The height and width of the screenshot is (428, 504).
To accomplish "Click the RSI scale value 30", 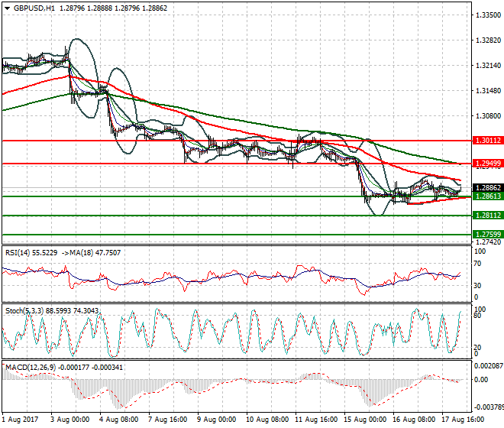I will click(477, 285).
